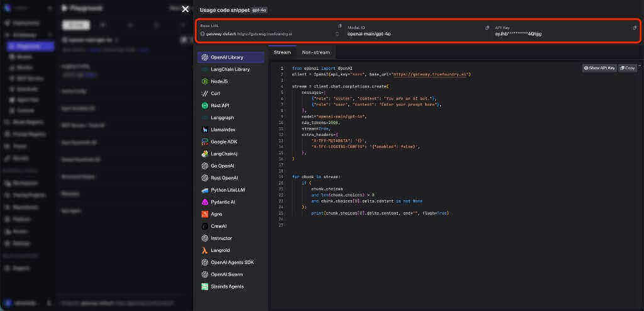Open the Google ADK icon entry

[204, 142]
